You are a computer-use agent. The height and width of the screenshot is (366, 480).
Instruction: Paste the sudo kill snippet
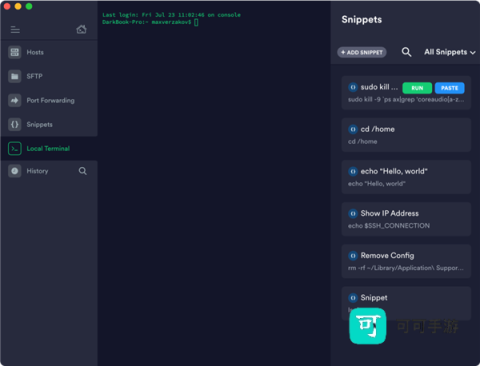tap(449, 88)
